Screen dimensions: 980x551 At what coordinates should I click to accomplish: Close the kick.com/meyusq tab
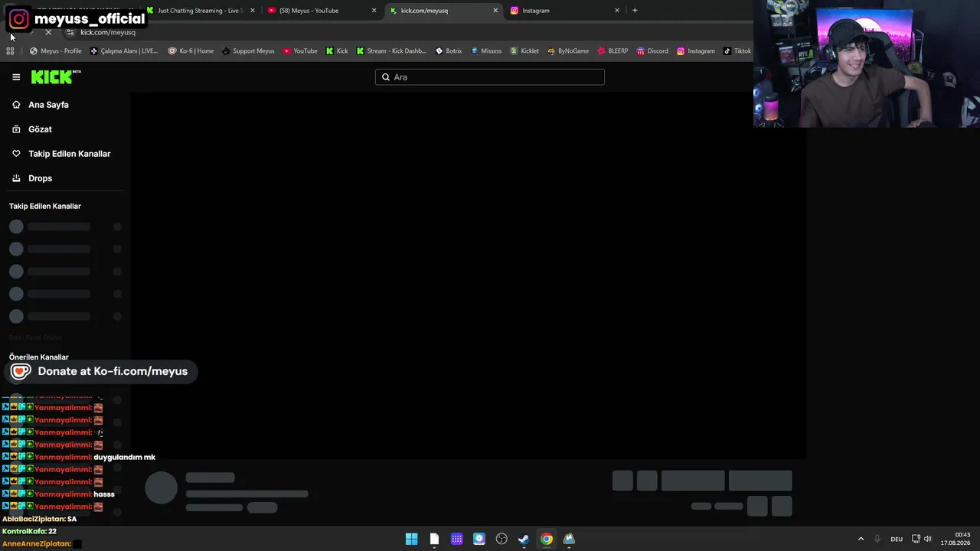(x=495, y=11)
